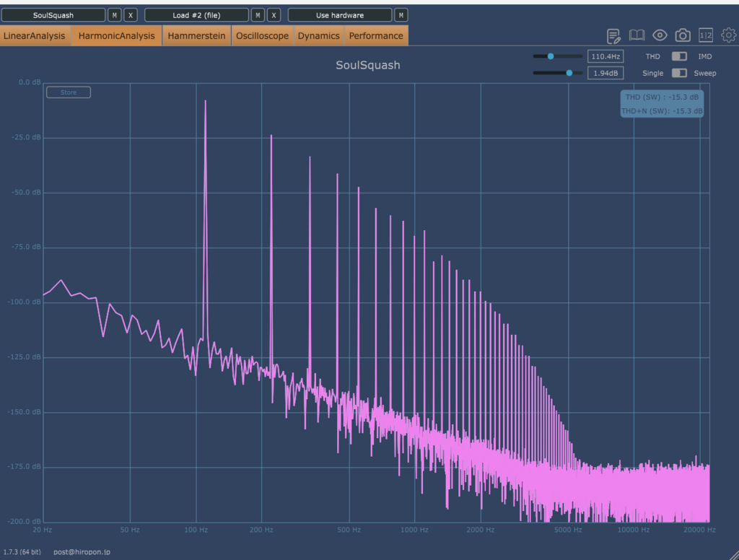The height and width of the screenshot is (560, 739).
Task: Open the manual book icon
Action: [637, 35]
